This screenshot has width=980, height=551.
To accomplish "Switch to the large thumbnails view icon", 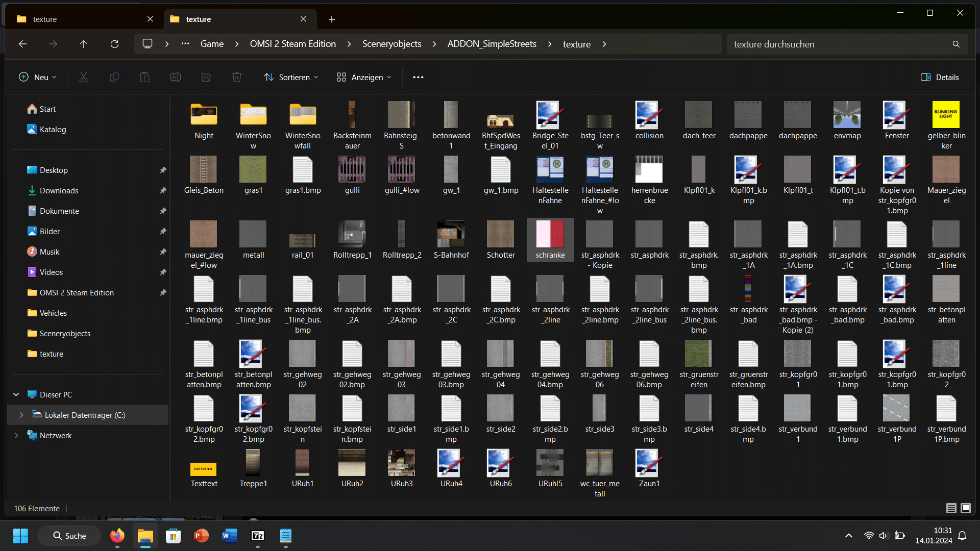I will 966,508.
